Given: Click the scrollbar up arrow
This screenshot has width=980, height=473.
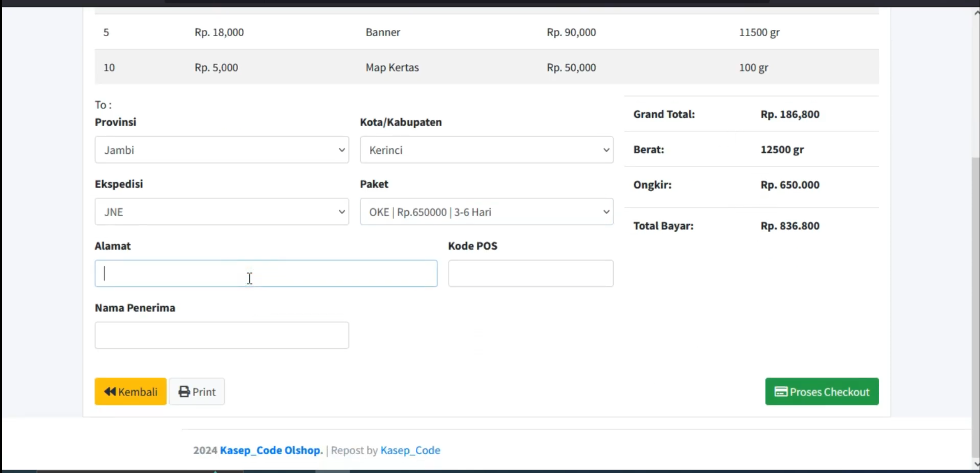Looking at the screenshot, I should 976,13.
